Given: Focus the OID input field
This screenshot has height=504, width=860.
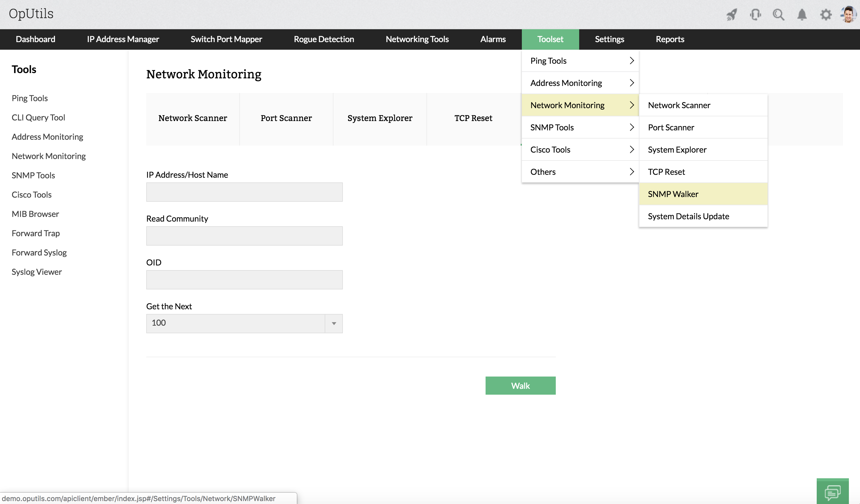Looking at the screenshot, I should click(244, 279).
